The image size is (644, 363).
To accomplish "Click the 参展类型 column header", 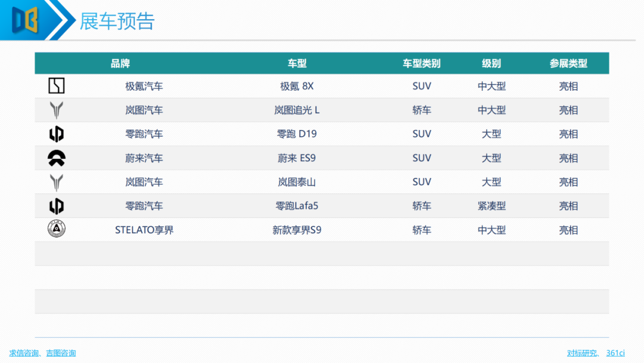I will point(568,63).
